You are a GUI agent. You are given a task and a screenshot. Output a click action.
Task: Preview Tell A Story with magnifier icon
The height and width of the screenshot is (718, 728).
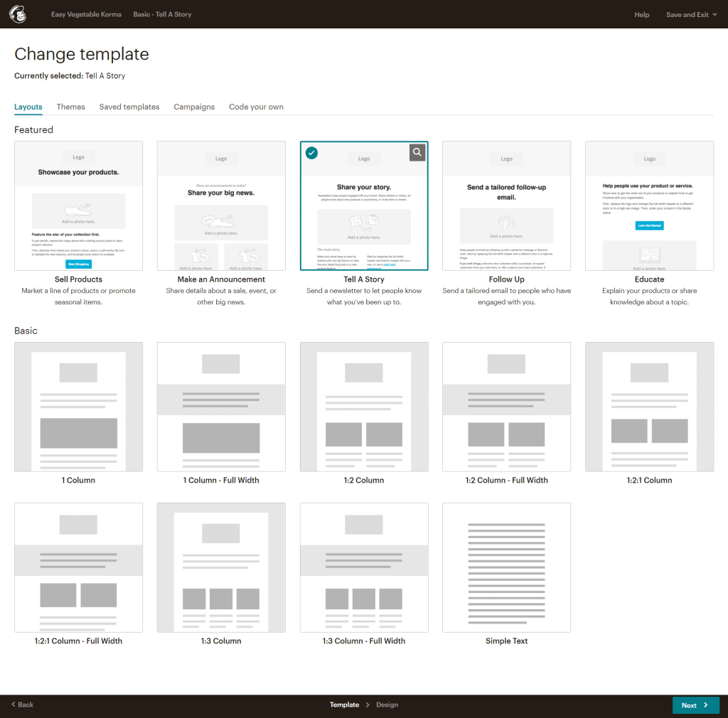(x=417, y=152)
